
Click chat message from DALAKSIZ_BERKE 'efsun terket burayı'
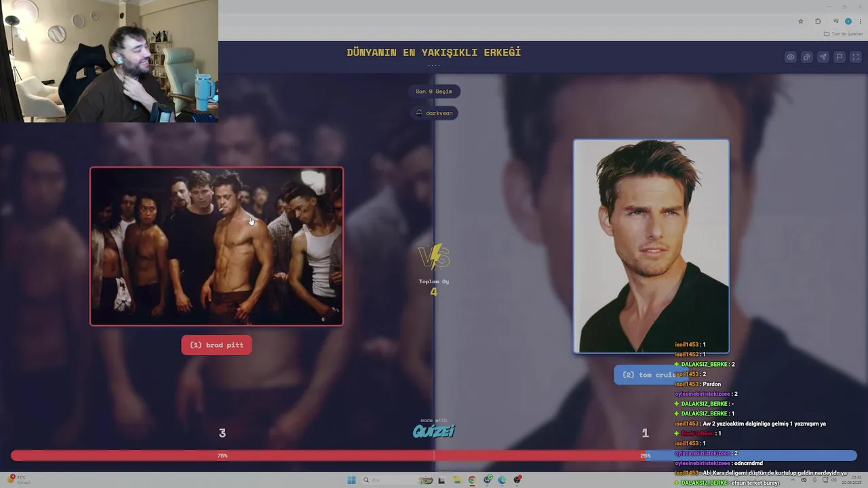point(726,483)
